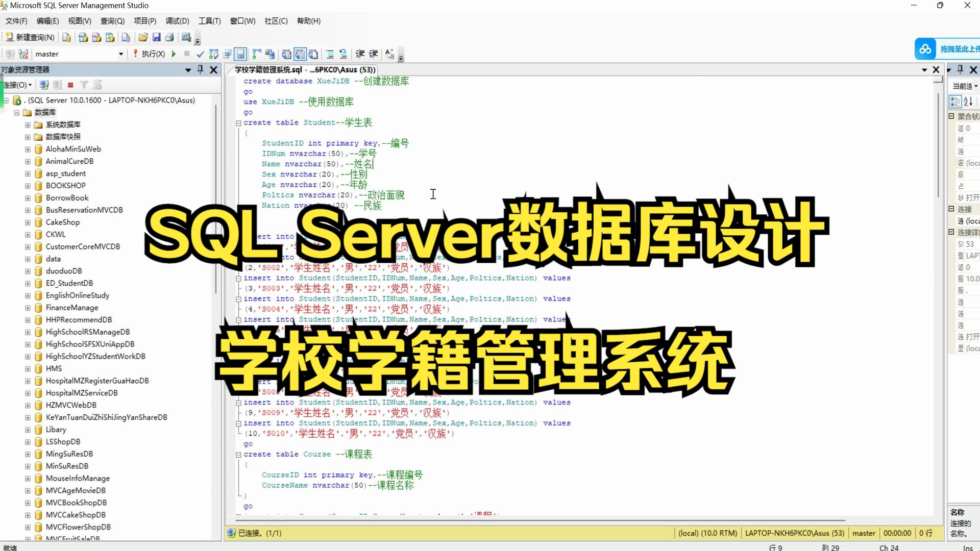Select the 学校学籍管理系统.sql document tab

click(x=305, y=69)
